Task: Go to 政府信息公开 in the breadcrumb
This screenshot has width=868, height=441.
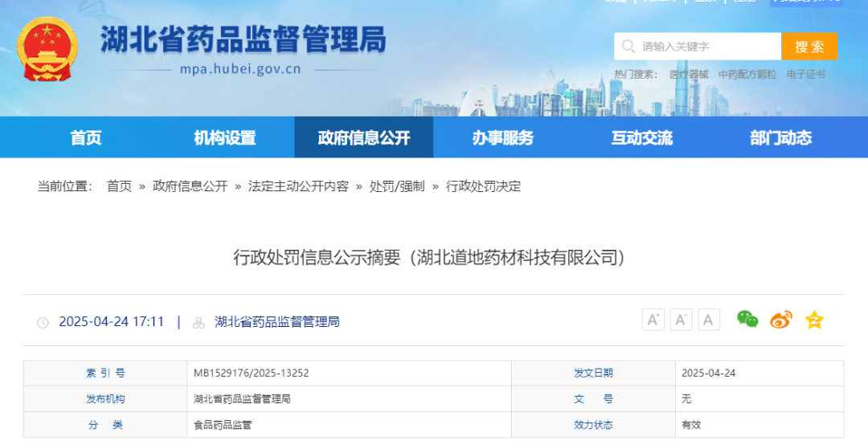Action: [190, 186]
